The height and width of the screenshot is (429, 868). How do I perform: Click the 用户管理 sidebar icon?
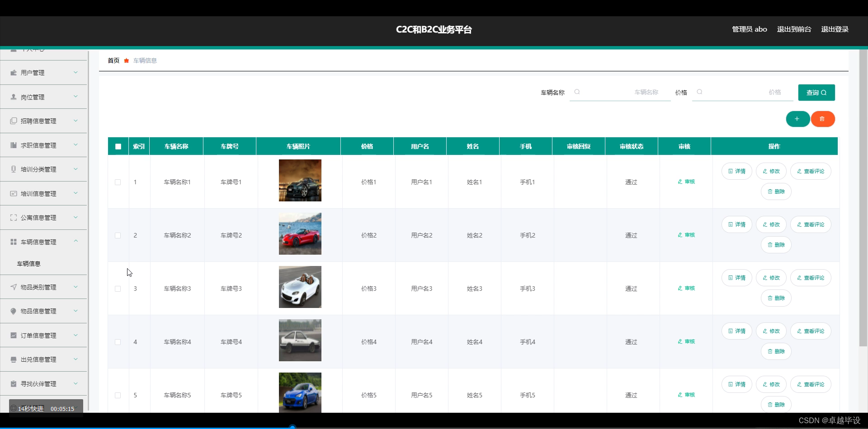pos(13,72)
